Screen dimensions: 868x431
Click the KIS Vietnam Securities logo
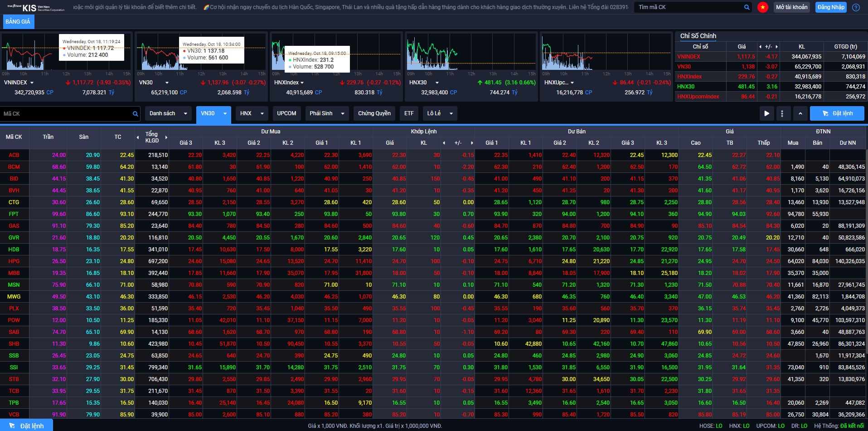point(36,8)
